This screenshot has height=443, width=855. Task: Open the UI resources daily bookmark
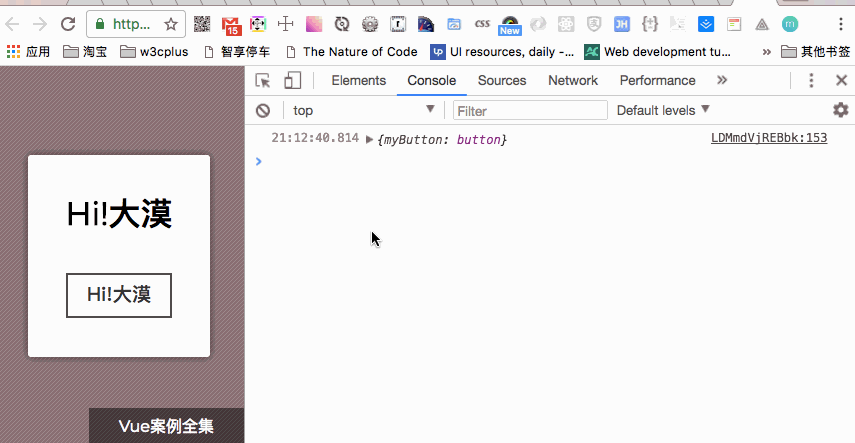pyautogui.click(x=502, y=52)
